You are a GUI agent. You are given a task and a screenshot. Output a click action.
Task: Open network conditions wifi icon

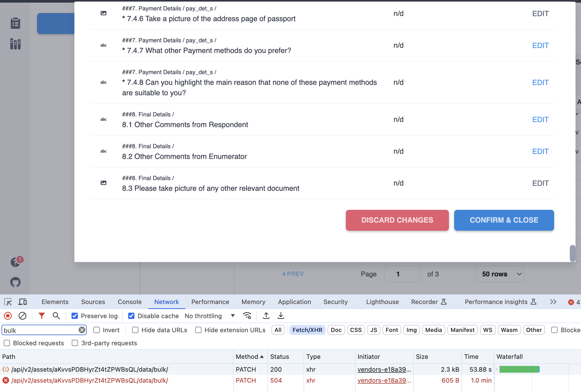pos(247,316)
